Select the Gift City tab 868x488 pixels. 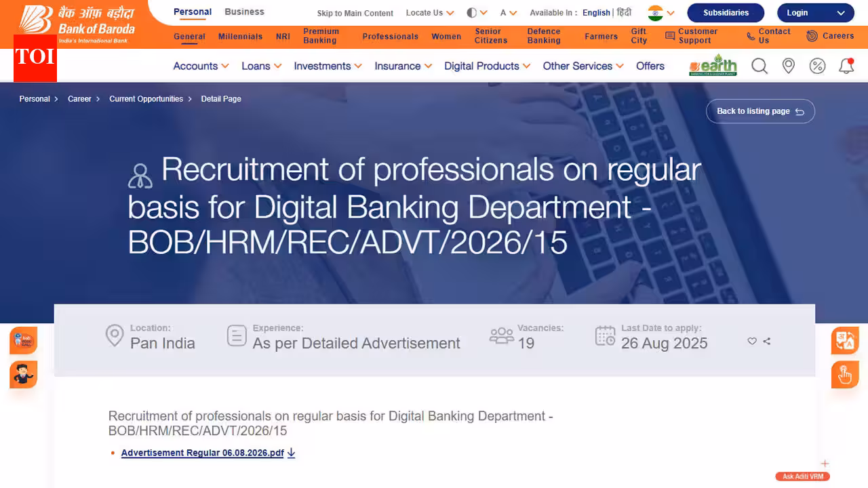click(639, 36)
